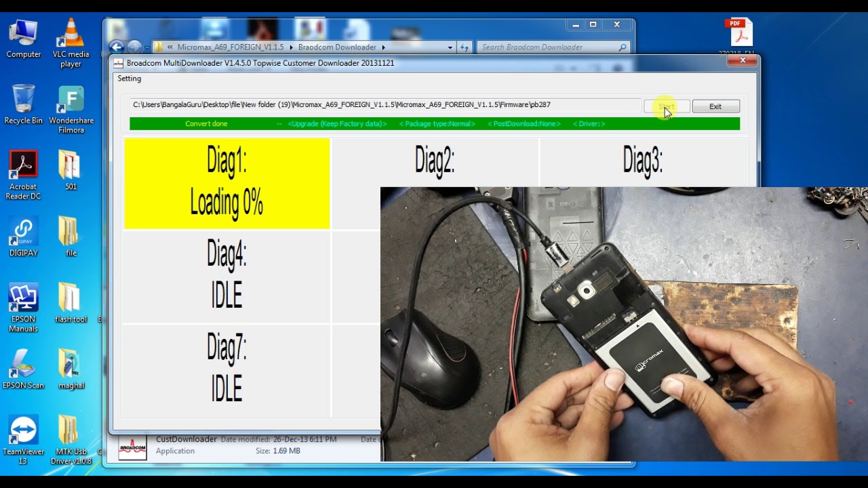Click Broadcom Downloader breadcrumb in Explorer

pyautogui.click(x=337, y=47)
